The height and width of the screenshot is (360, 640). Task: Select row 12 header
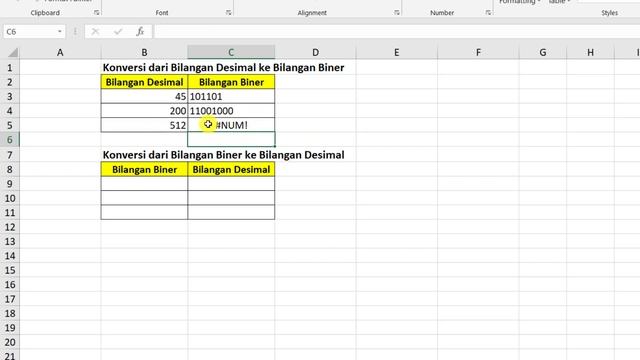click(9, 227)
